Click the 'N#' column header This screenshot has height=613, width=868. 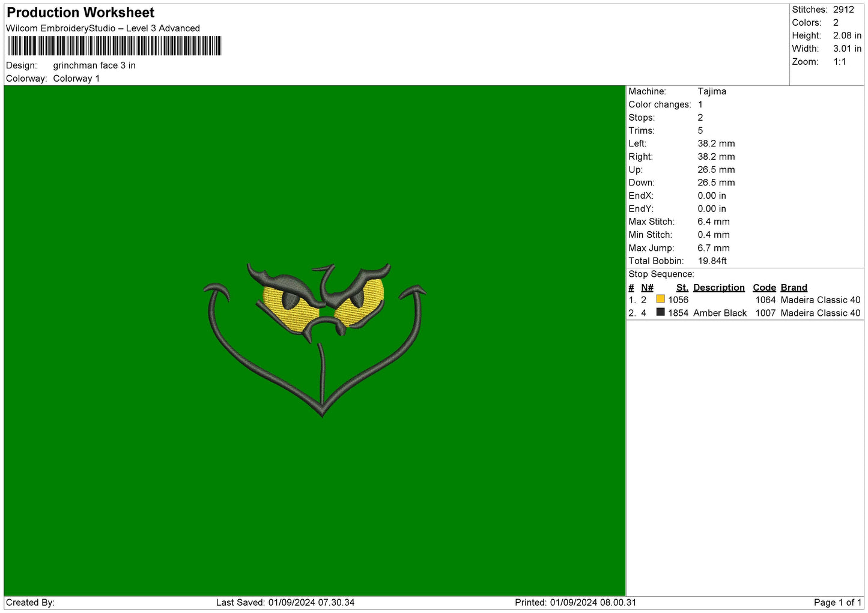pos(647,288)
